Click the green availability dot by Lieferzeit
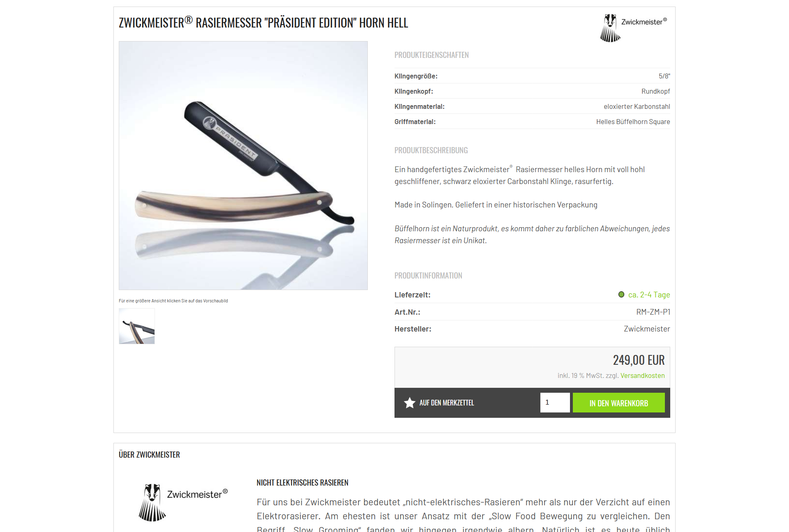The height and width of the screenshot is (532, 789). pos(621,295)
